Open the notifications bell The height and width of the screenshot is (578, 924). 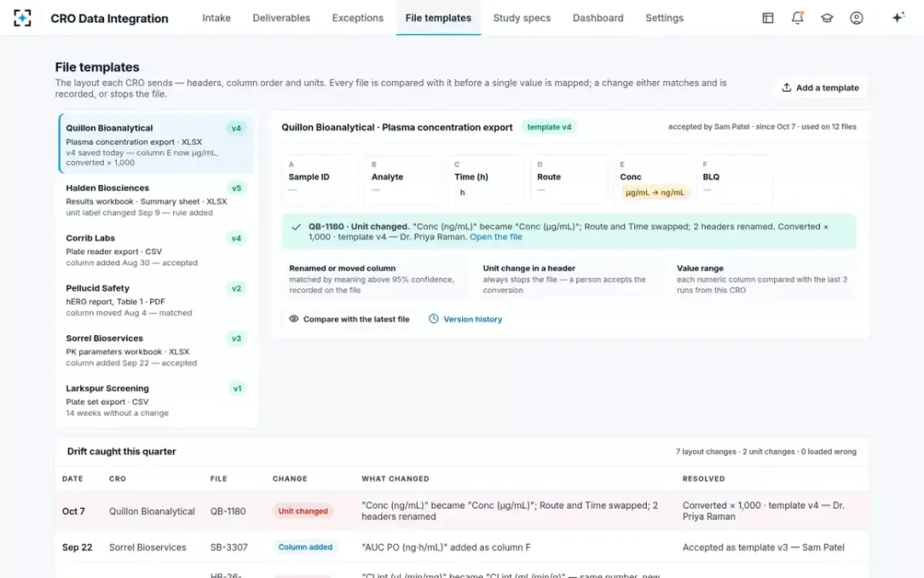(798, 18)
